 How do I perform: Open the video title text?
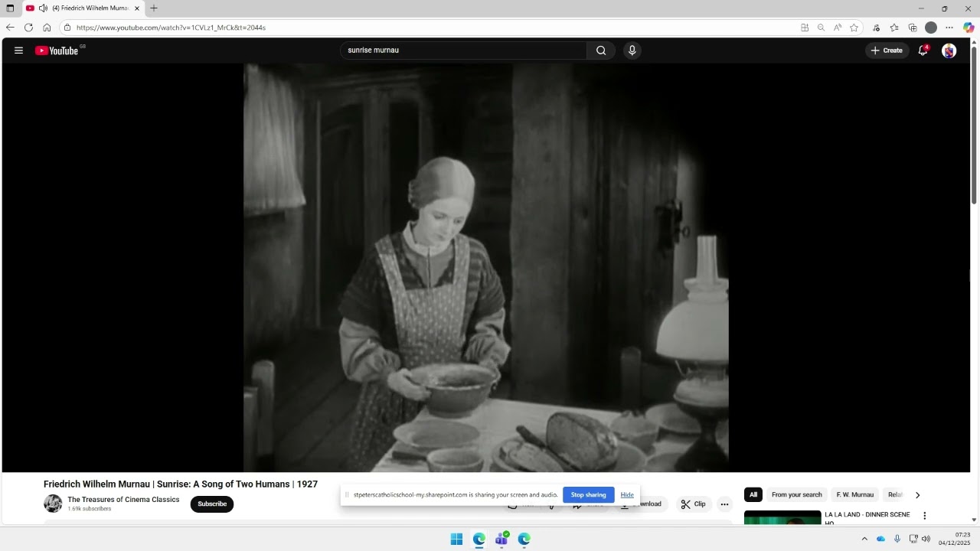tap(181, 484)
